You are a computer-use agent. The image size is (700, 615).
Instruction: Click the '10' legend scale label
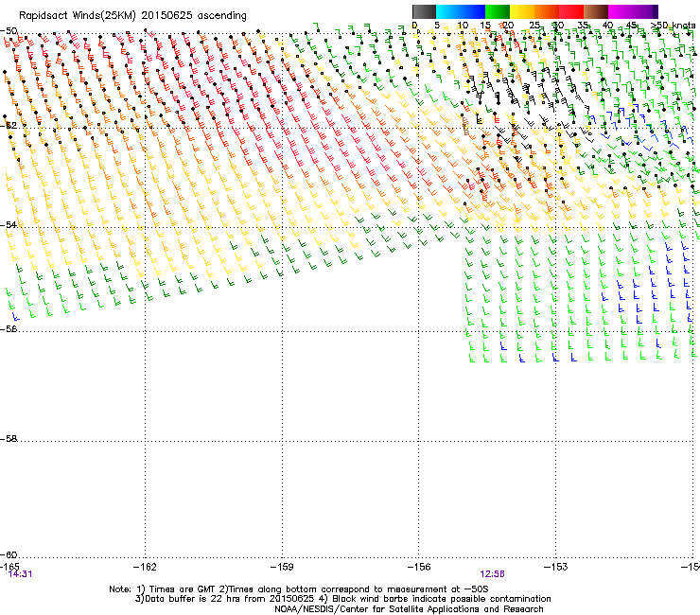click(463, 26)
